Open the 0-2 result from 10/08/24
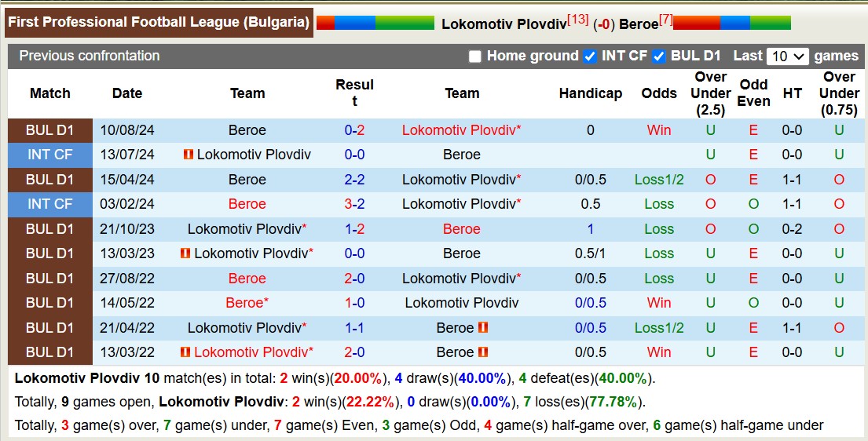Viewport: 868px width, 441px height. 354,130
